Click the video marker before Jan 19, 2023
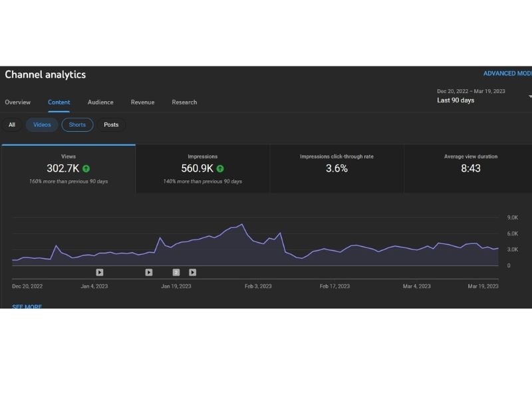Image resolution: width=532 pixels, height=399 pixels. click(x=149, y=273)
